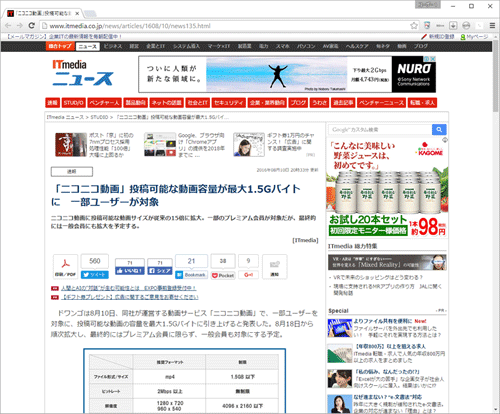Close the NURO ad with X icon

click(433, 59)
